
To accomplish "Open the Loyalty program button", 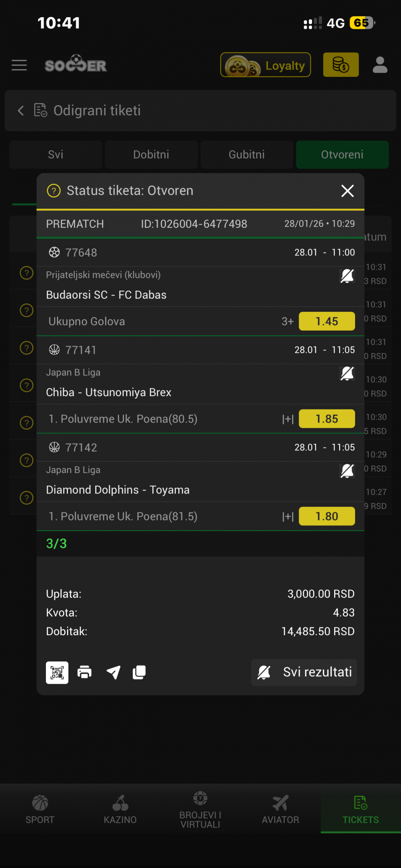I will pyautogui.click(x=266, y=65).
